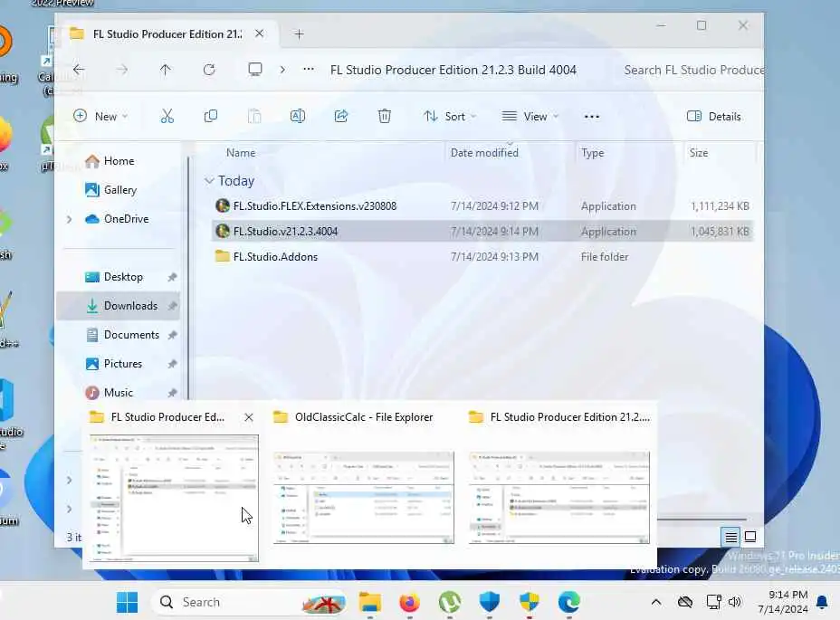The image size is (840, 620).
Task: Go up one folder level arrow
Action: pos(165,70)
